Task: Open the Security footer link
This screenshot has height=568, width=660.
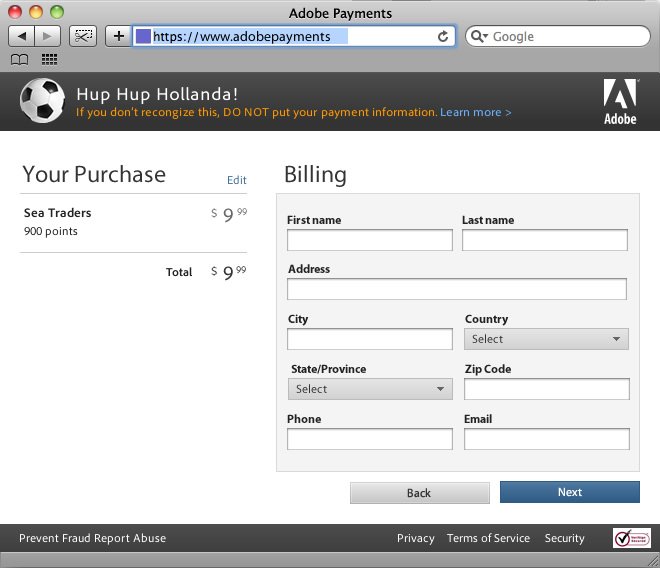Action: click(564, 538)
